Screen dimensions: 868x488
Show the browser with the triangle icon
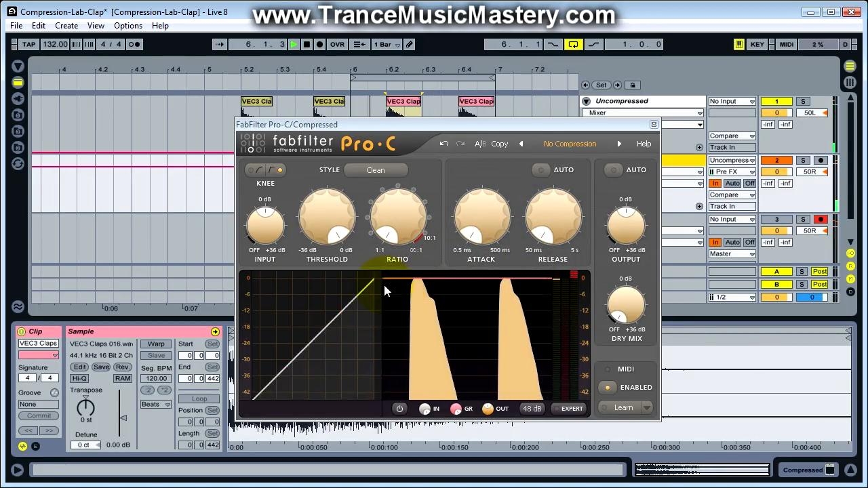18,66
